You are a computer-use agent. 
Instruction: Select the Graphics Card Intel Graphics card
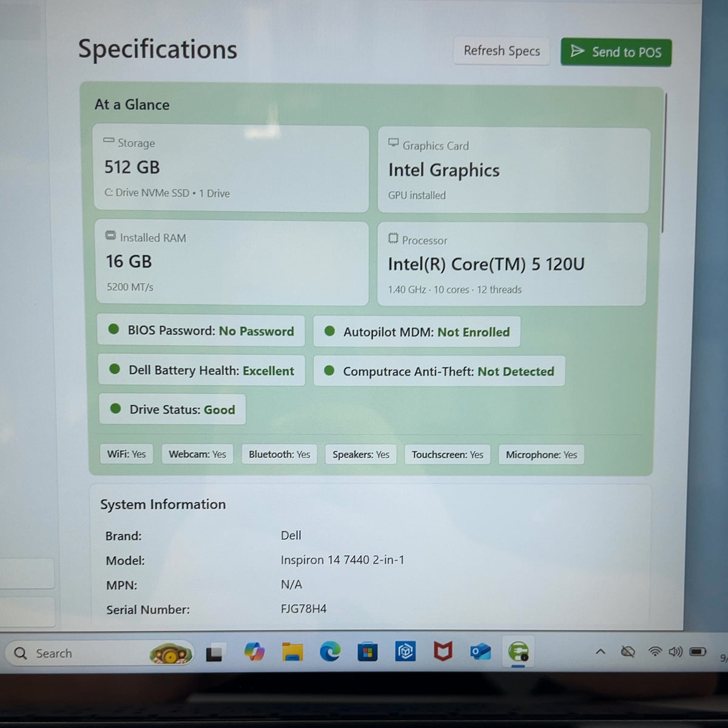(514, 170)
